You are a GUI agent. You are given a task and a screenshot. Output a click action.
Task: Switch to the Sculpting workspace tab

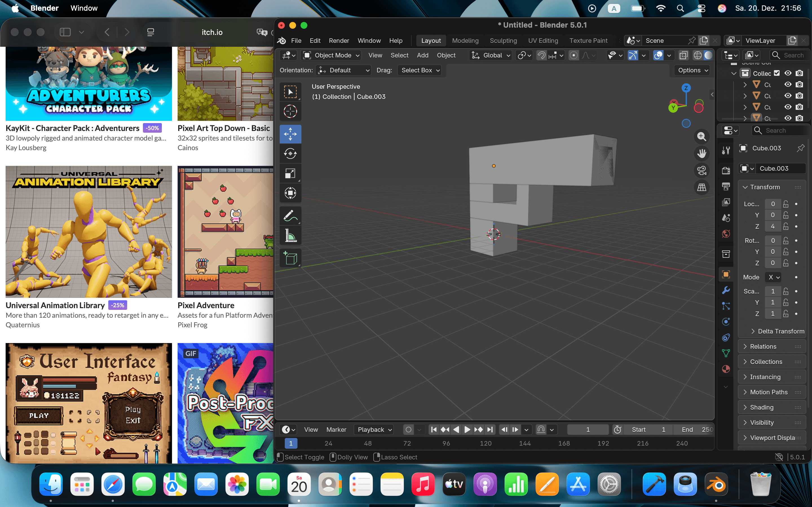(x=503, y=41)
